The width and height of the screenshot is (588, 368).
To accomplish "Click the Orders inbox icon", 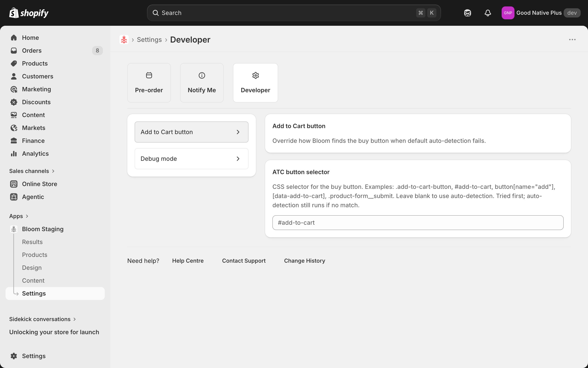I will point(14,50).
